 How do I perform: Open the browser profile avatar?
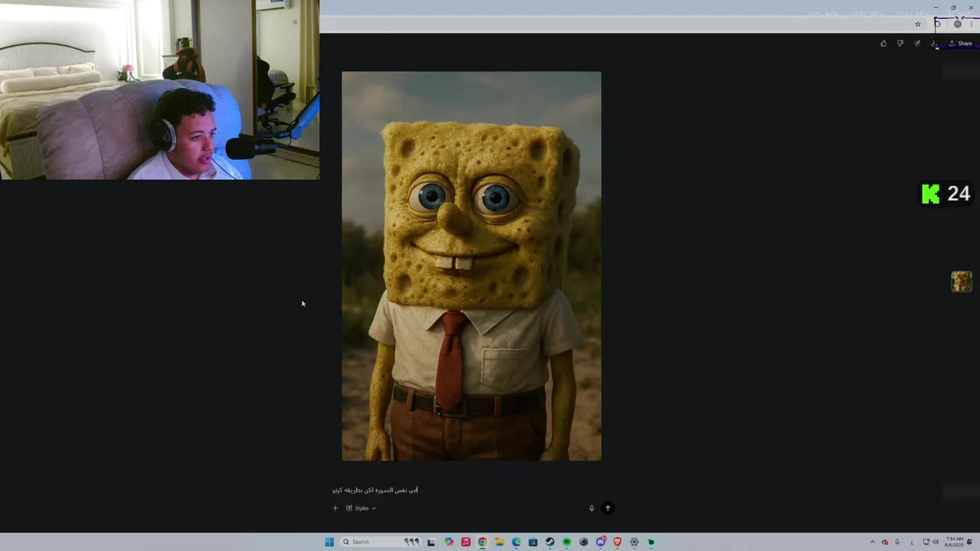click(x=957, y=24)
